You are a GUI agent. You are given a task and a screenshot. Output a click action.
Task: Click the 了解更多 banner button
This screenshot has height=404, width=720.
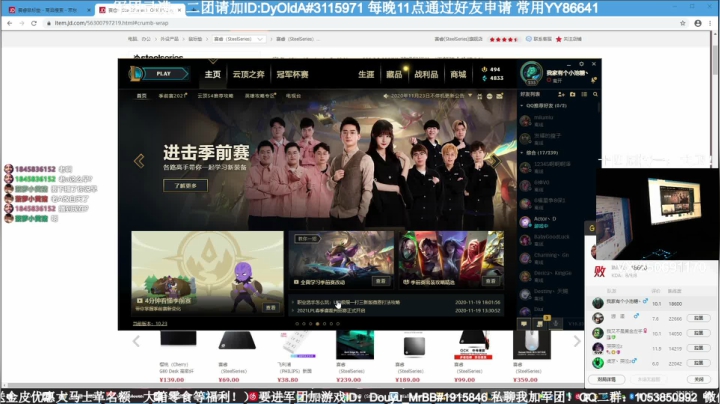(186, 185)
